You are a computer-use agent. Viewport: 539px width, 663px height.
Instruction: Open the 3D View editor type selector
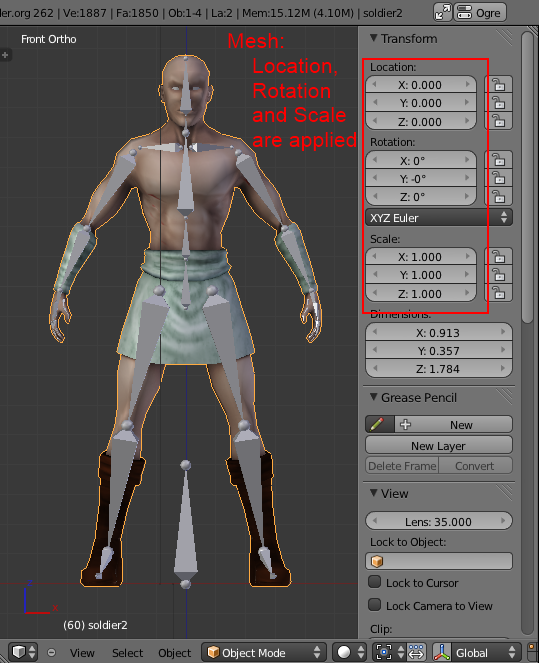[x=24, y=652]
